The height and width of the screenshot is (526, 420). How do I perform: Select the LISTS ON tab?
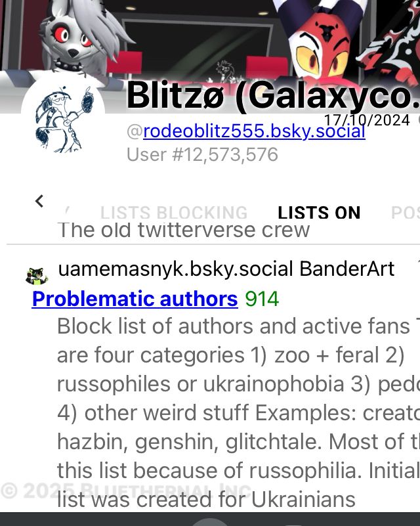(x=319, y=213)
